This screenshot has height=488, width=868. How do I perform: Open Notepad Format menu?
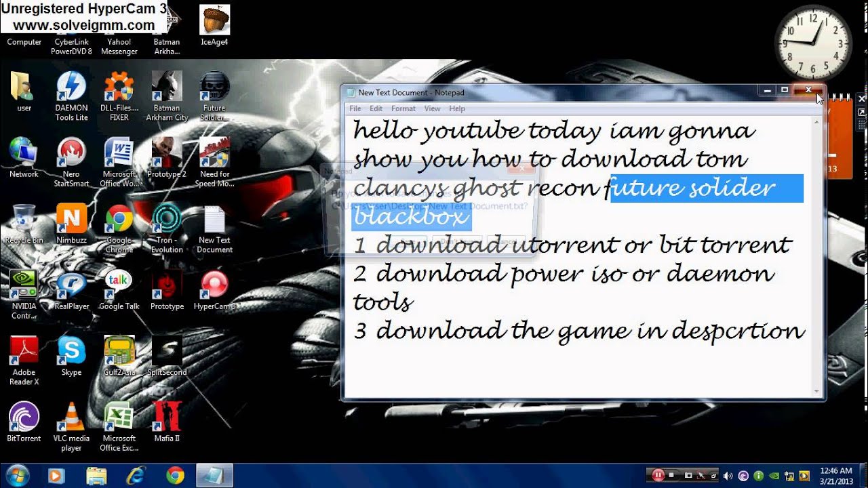click(403, 108)
